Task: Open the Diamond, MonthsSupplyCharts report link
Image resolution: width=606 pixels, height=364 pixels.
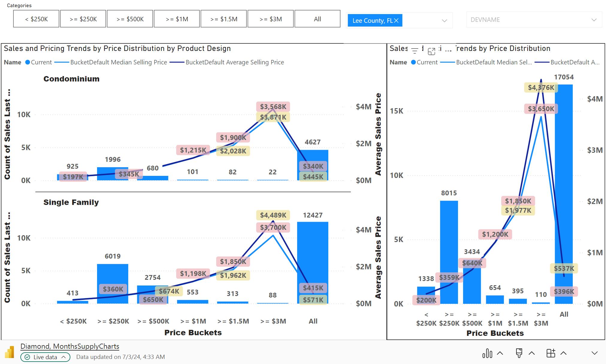Action: (70, 346)
